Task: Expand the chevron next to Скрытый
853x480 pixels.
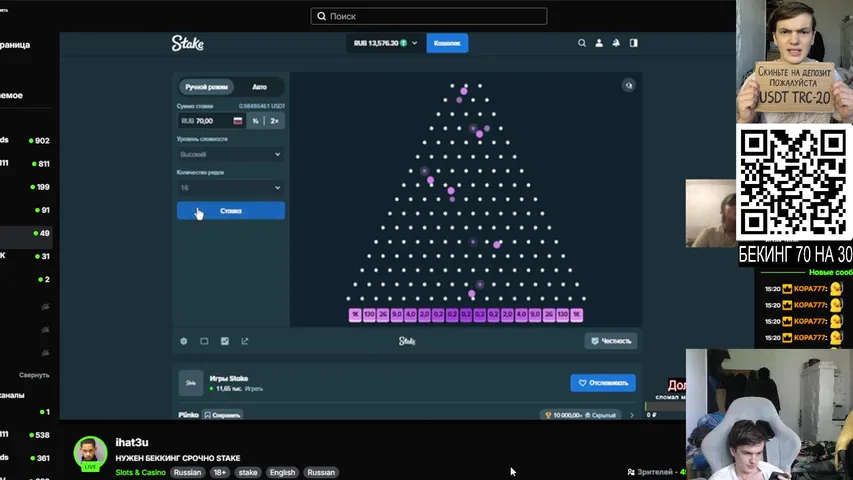Action: [632, 415]
